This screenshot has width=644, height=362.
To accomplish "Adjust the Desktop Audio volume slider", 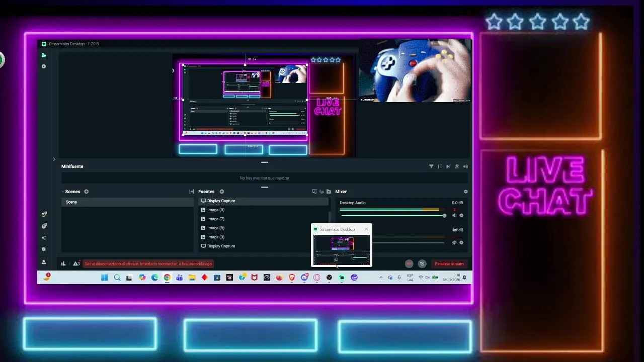I will (x=392, y=216).
